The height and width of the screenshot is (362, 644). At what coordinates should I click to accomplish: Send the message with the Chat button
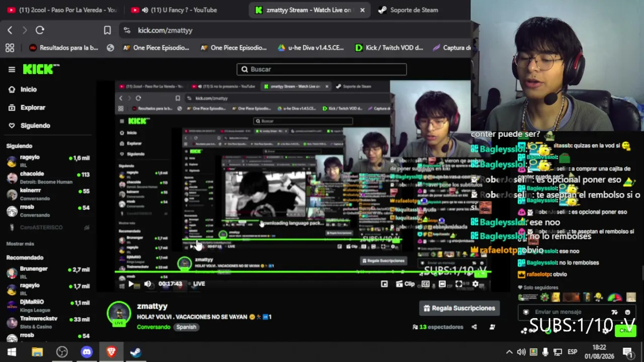click(x=626, y=330)
